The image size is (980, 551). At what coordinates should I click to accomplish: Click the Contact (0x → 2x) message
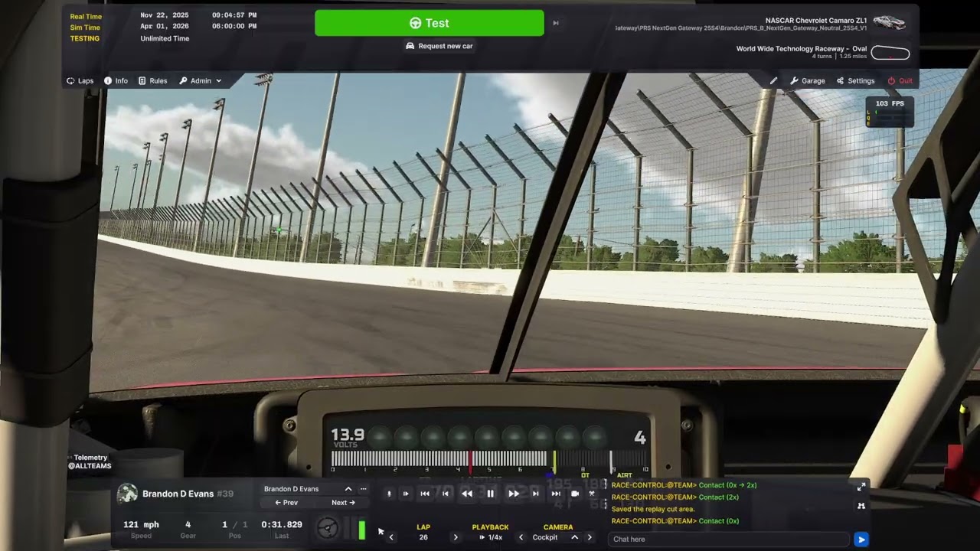(x=727, y=485)
